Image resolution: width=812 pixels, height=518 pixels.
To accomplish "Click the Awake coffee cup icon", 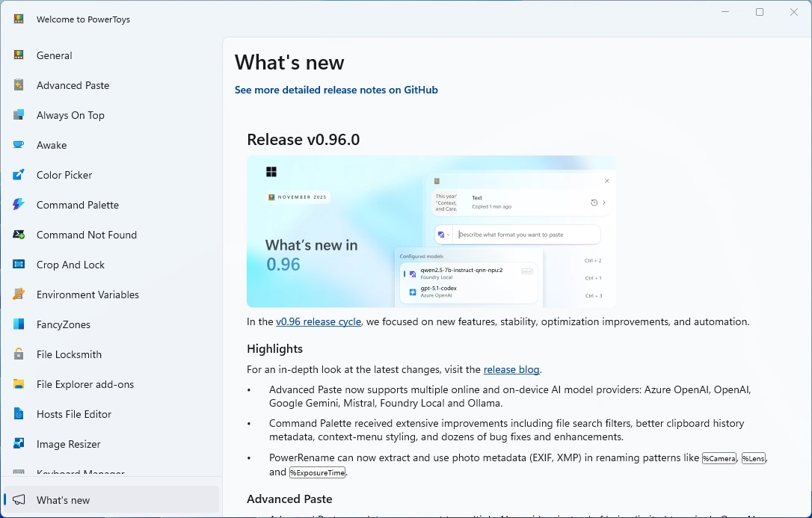I will click(x=19, y=145).
